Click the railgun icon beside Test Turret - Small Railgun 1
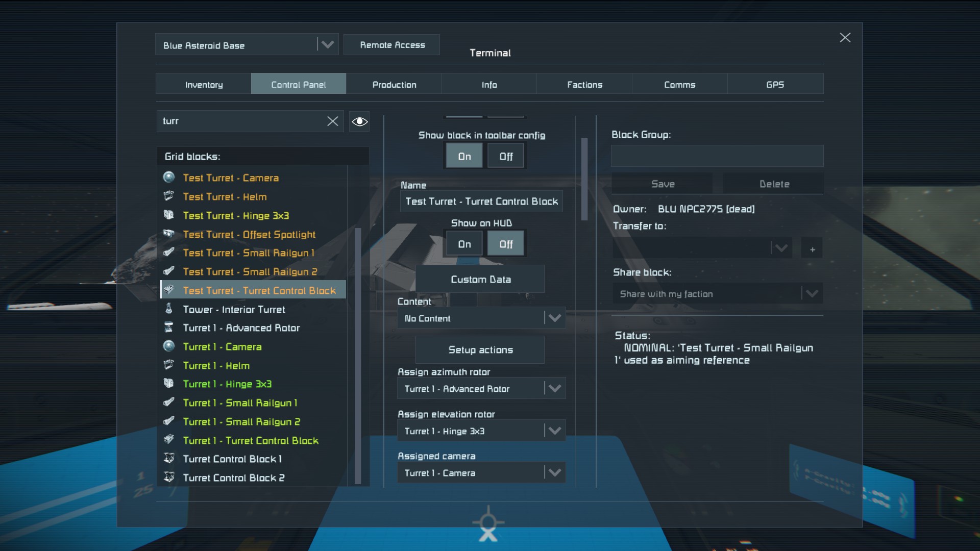Image resolution: width=980 pixels, height=551 pixels. tap(169, 253)
